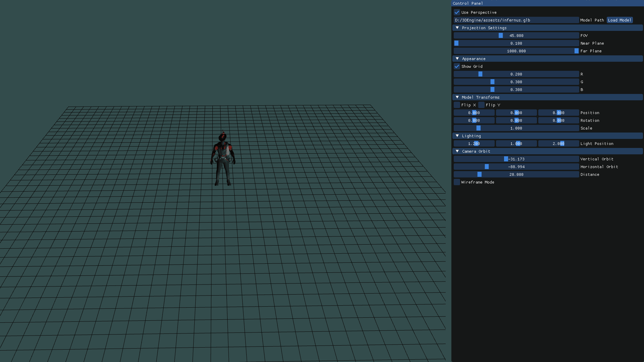Viewport: 644px width, 362px height.
Task: Click the Position X value field
Action: [474, 113]
